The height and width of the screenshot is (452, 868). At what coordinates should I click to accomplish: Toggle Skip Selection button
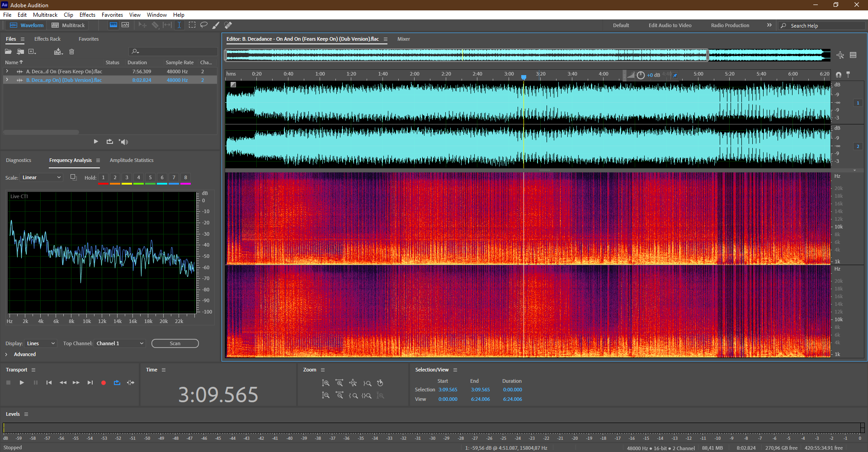pos(131,383)
